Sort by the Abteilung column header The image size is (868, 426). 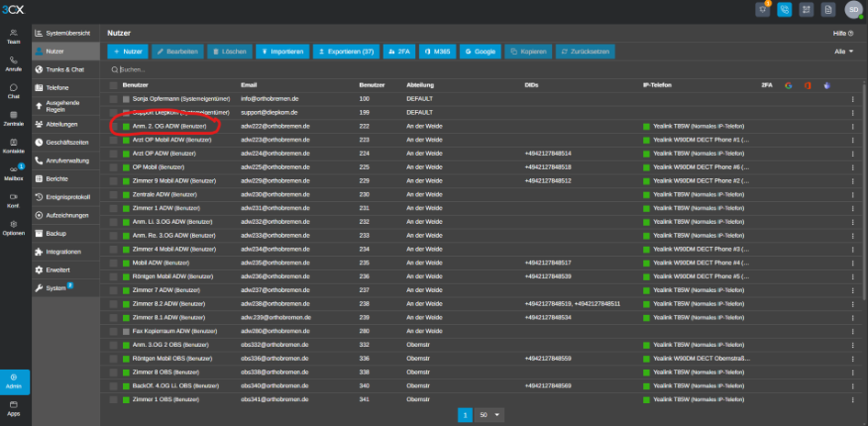[x=420, y=85]
